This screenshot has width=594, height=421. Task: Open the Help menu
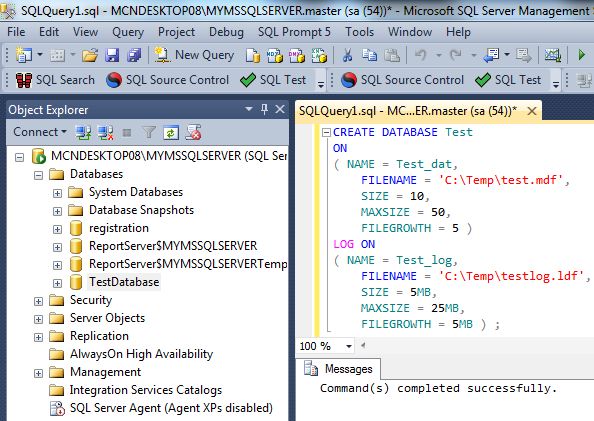pos(458,32)
